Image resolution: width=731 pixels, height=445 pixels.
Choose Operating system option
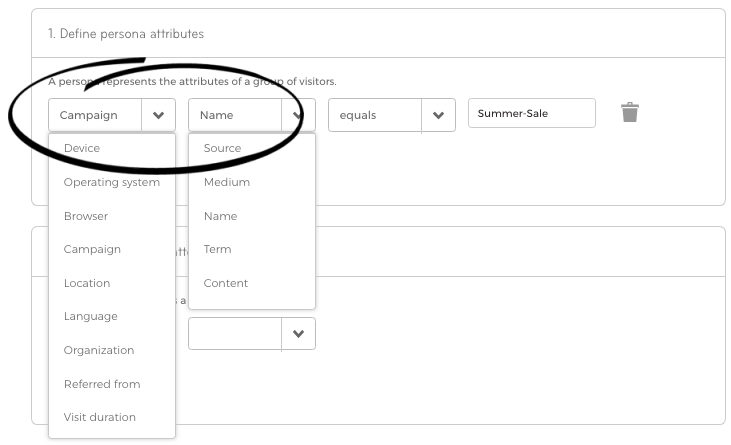pos(111,182)
